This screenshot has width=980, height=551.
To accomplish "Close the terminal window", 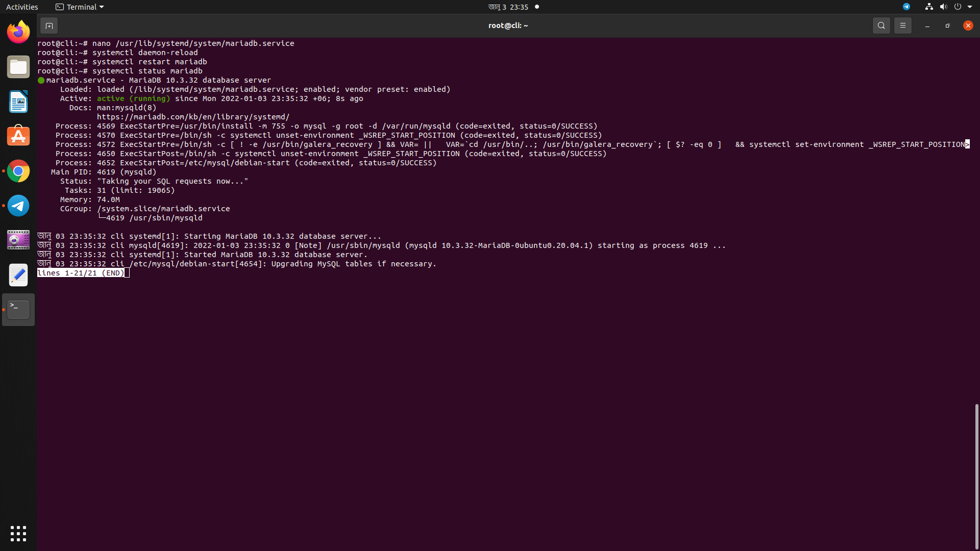I will point(968,26).
